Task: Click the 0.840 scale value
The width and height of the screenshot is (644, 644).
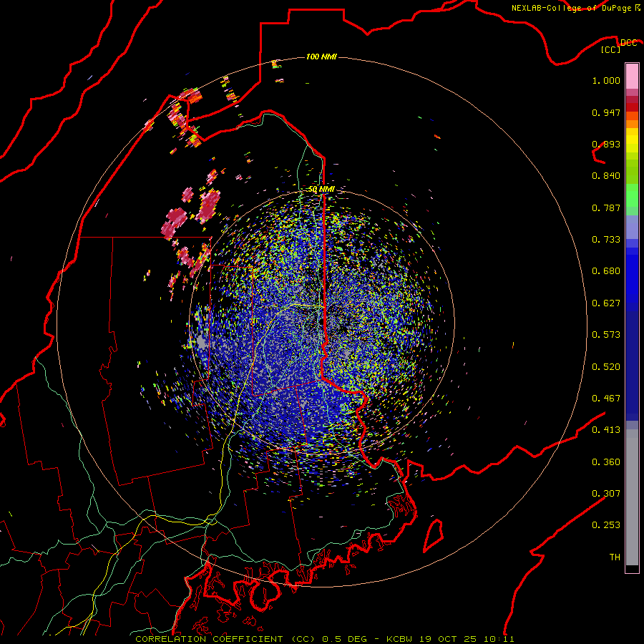Action: point(606,176)
